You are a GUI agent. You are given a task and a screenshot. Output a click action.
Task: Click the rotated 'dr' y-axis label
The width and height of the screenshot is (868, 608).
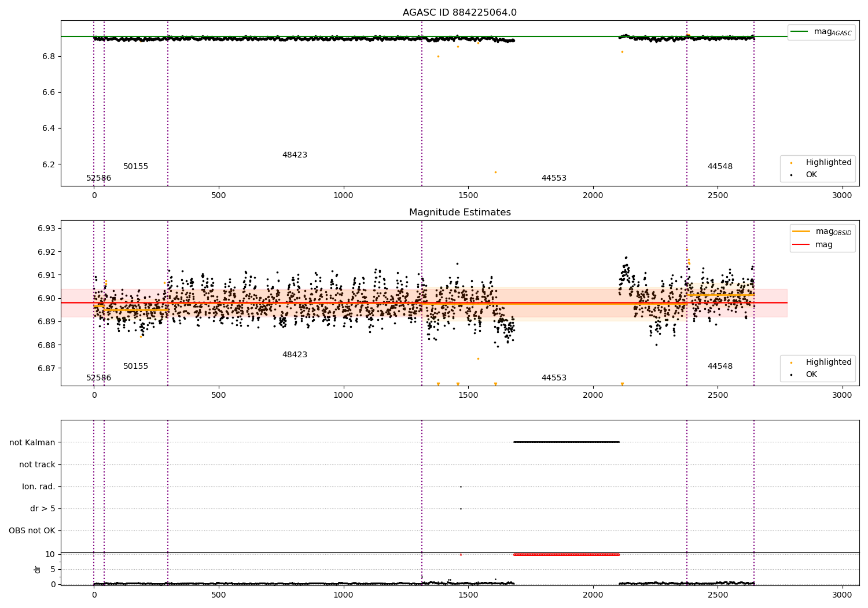tap(38, 569)
